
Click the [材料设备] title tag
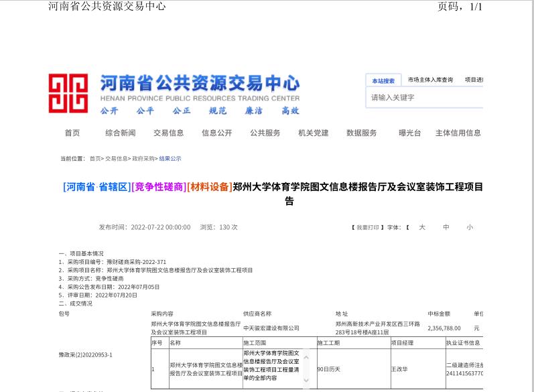pyautogui.click(x=210, y=187)
